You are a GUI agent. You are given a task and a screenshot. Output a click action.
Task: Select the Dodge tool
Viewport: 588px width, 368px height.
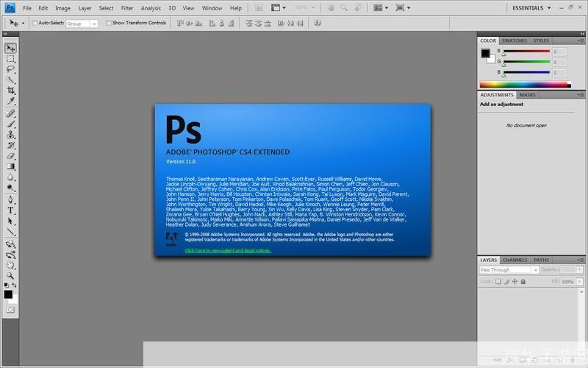tap(10, 188)
